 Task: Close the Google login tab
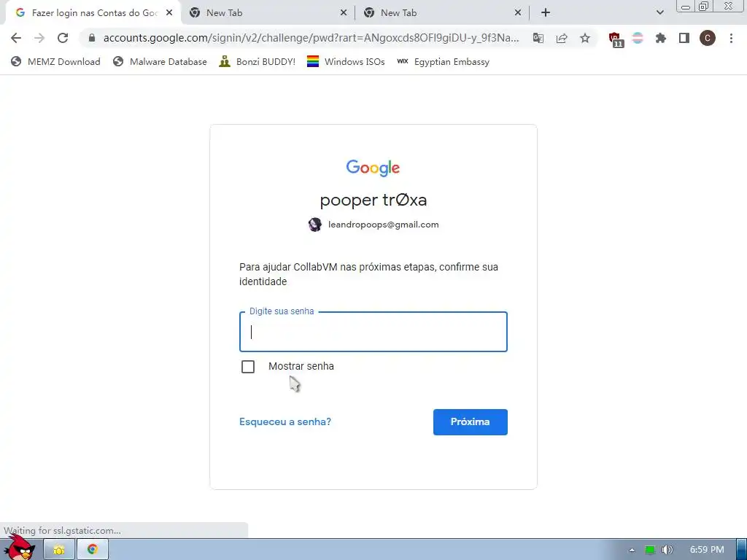coord(169,13)
